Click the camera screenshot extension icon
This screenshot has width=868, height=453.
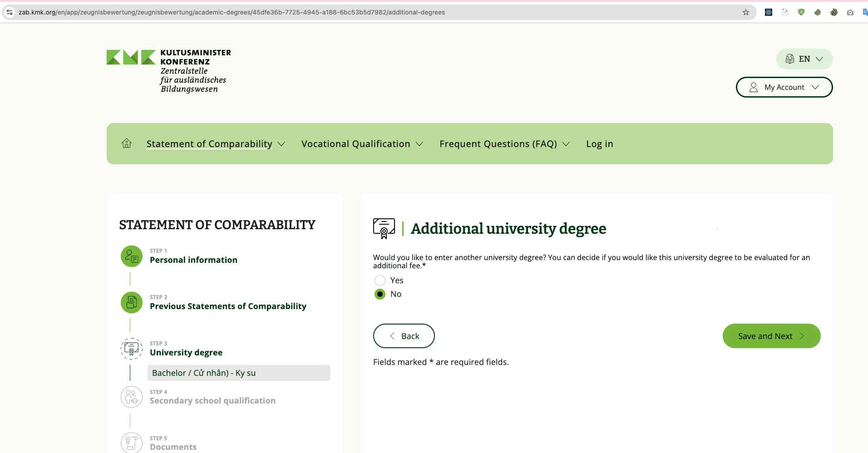click(x=851, y=12)
